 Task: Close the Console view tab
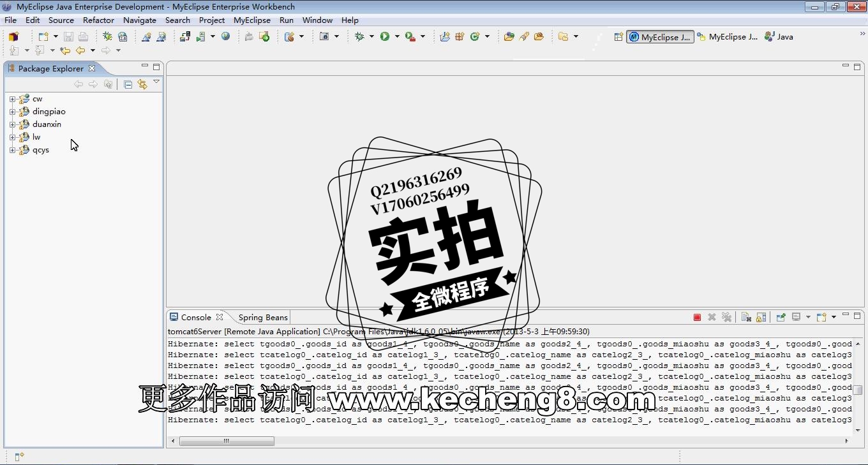[x=220, y=317]
